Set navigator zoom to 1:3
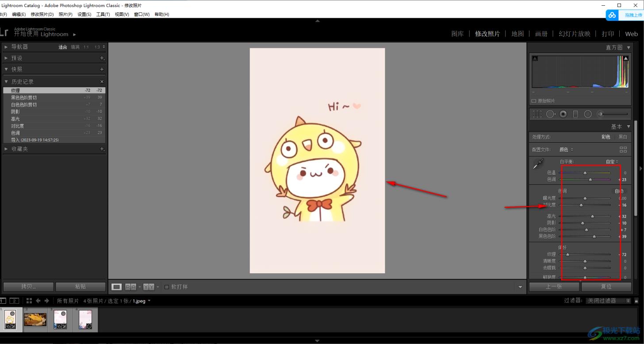 pyautogui.click(x=97, y=47)
